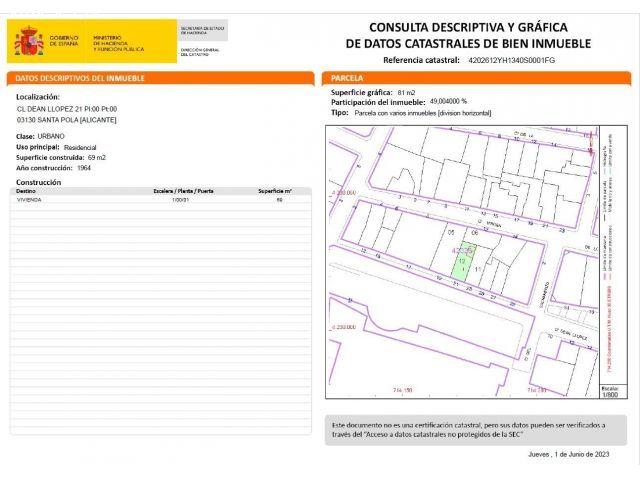The image size is (640, 480).
Task: Click 'Parcela con varios inmuebles [division horizontal]' text
Action: [423, 113]
